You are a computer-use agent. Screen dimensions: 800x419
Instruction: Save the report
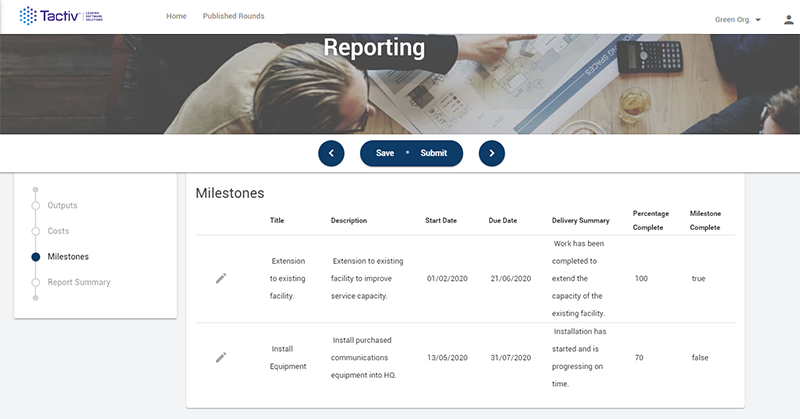[x=385, y=153]
